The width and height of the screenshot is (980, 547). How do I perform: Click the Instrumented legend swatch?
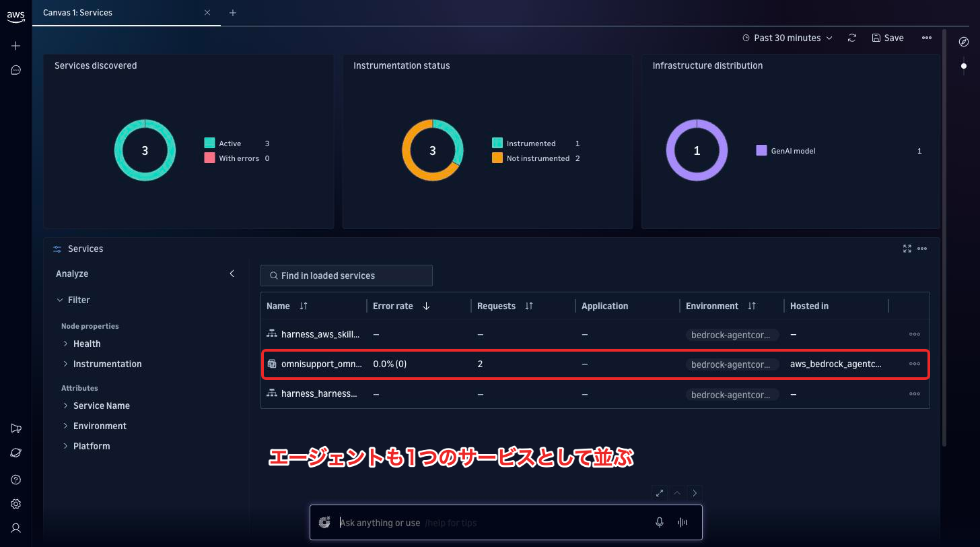point(497,143)
